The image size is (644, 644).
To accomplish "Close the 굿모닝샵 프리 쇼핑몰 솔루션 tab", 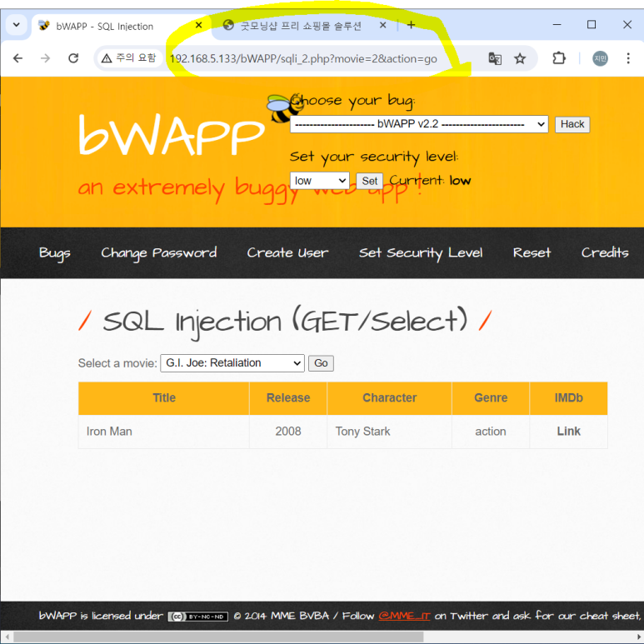I will 382,25.
